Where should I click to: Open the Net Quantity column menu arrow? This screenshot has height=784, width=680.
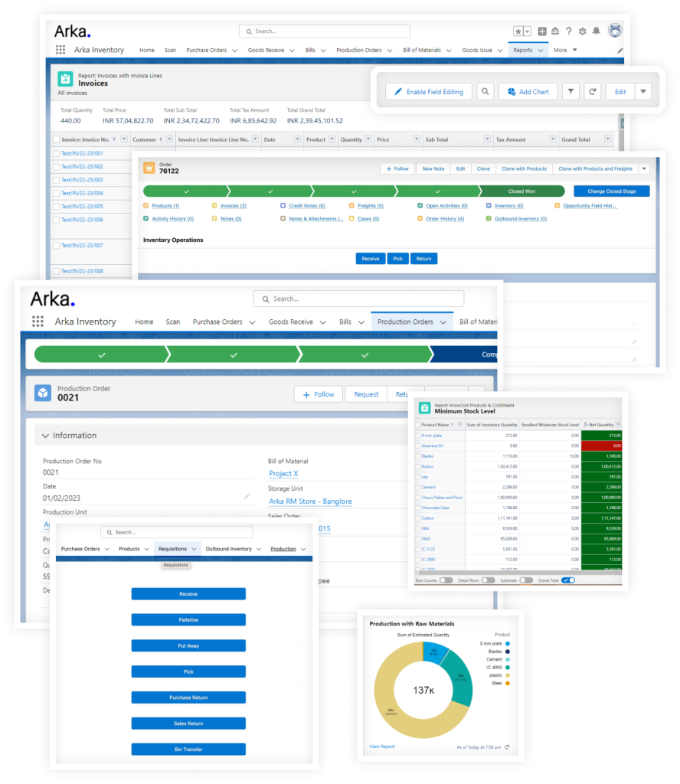619,424
